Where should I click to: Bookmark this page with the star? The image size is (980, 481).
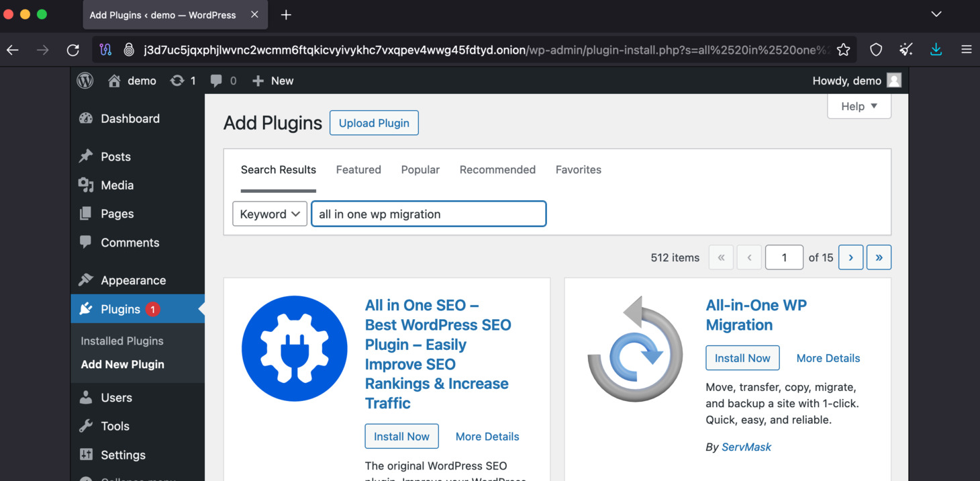pos(844,50)
